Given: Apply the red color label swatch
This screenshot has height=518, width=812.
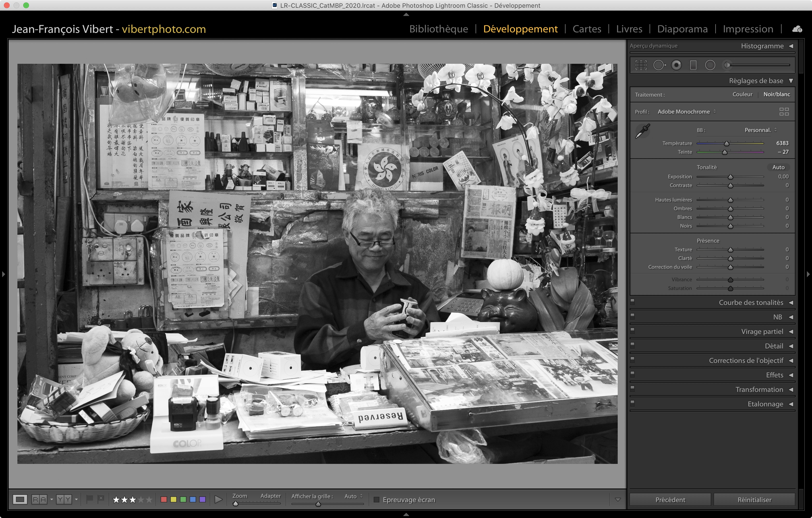Looking at the screenshot, I should (164, 499).
